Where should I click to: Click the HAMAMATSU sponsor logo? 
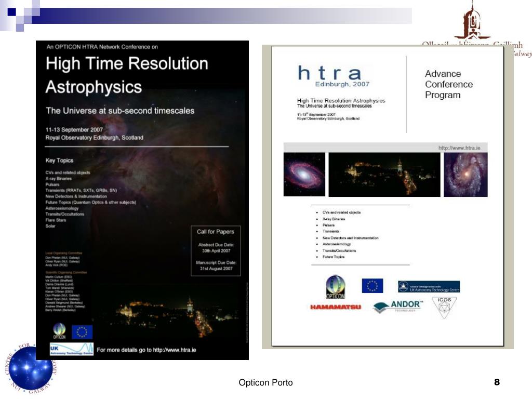point(336,307)
